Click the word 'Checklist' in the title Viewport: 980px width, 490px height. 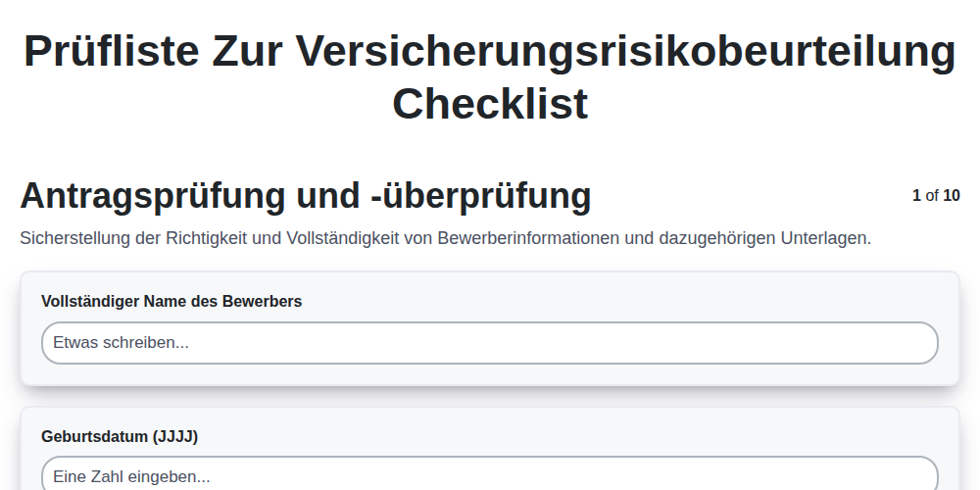[x=490, y=104]
